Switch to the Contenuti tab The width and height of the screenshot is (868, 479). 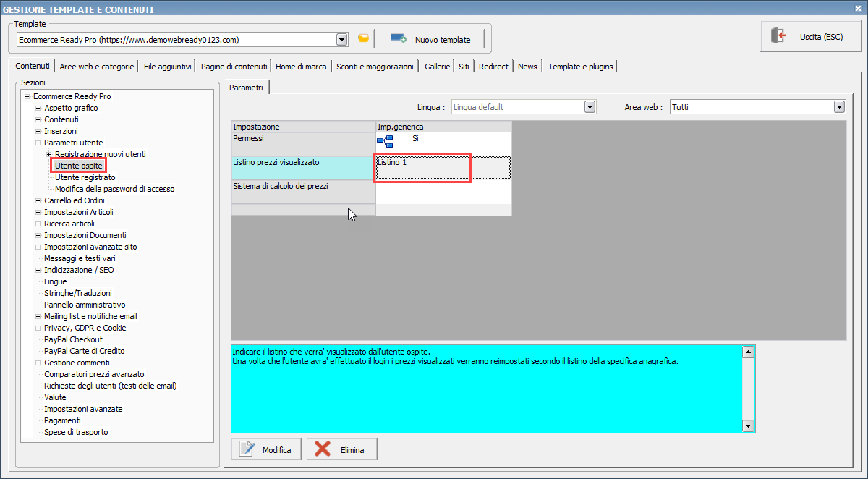pyautogui.click(x=33, y=66)
